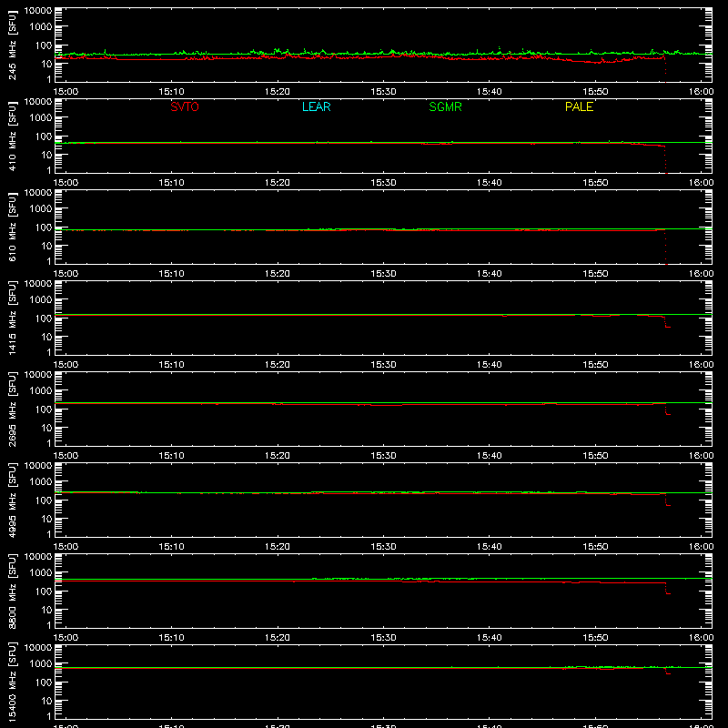Click the 15:20 tick under the 4995 MHz plot

coord(278,547)
